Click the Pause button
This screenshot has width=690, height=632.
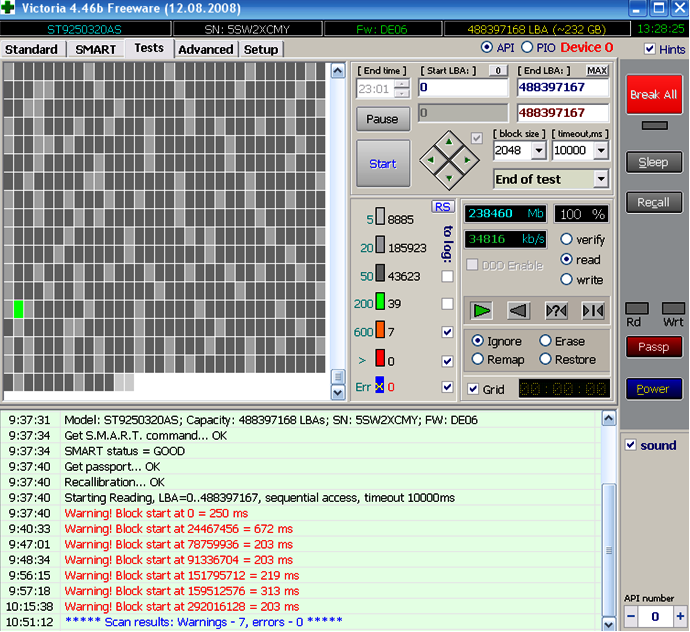(x=383, y=119)
